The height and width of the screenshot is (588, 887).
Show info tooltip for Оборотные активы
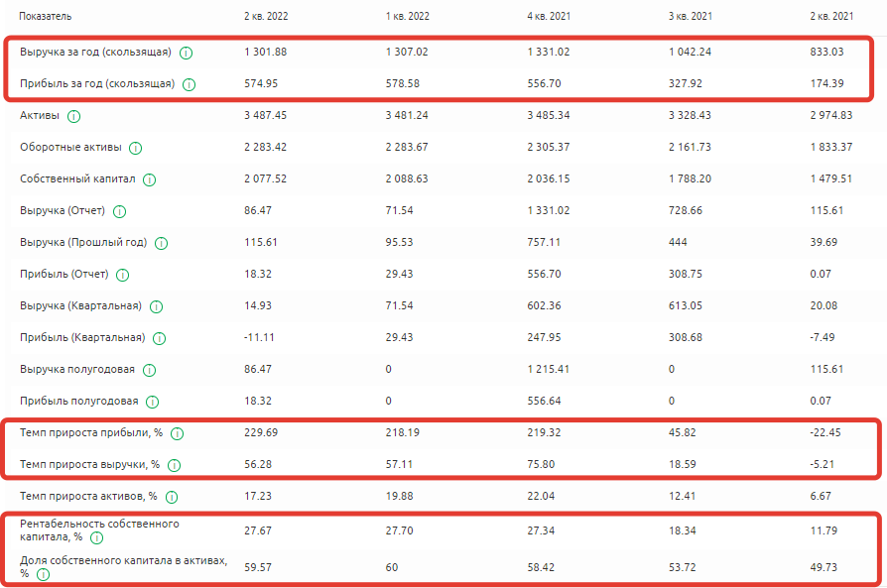(136, 148)
